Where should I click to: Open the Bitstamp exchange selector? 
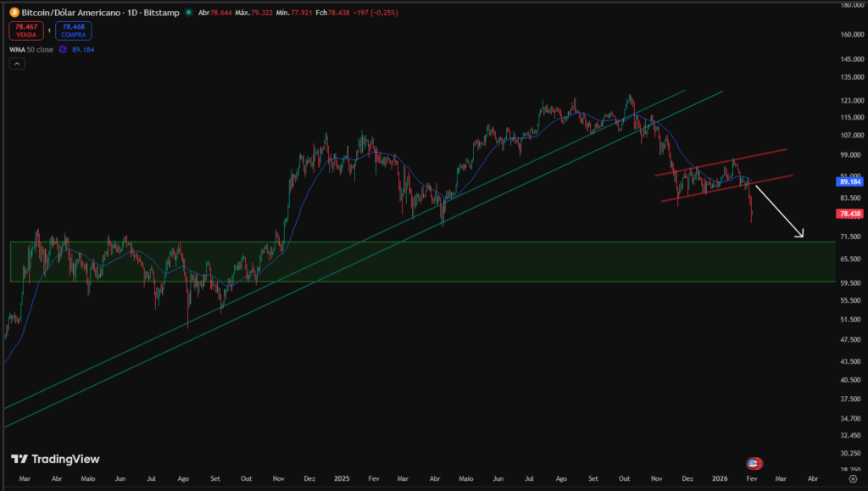[163, 12]
